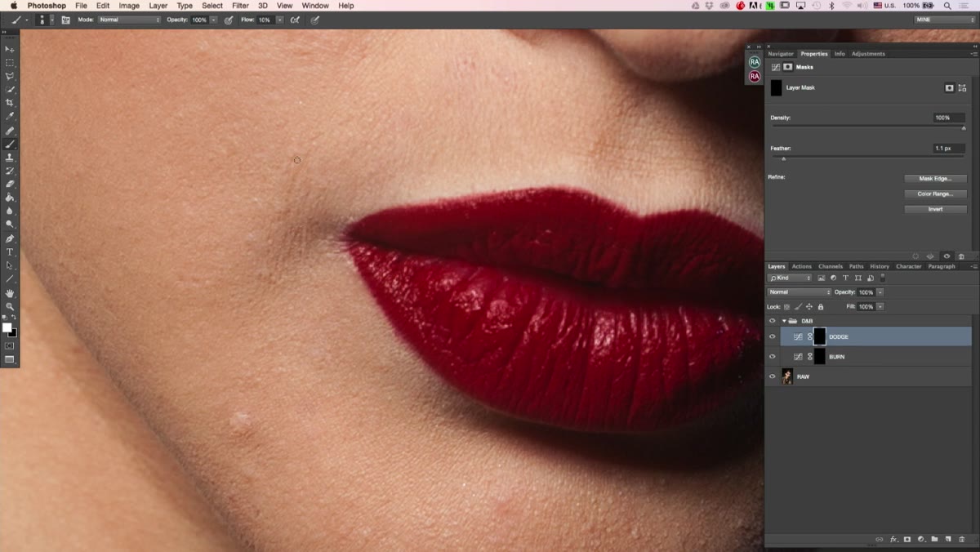
Task: Add a layer style with fx icon
Action: click(x=893, y=540)
